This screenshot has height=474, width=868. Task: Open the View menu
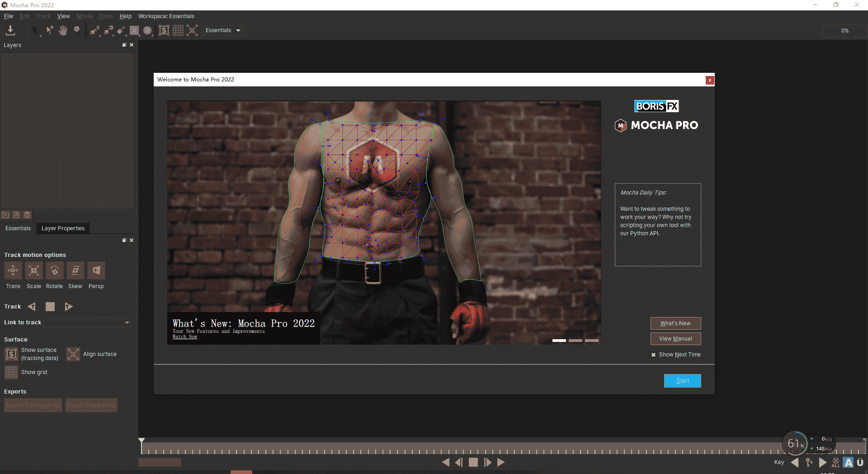[63, 16]
